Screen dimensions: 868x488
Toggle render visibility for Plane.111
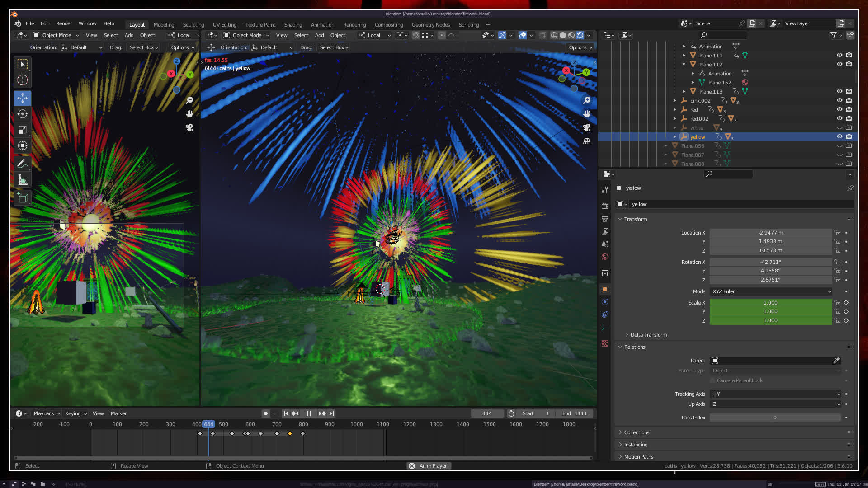click(x=849, y=55)
